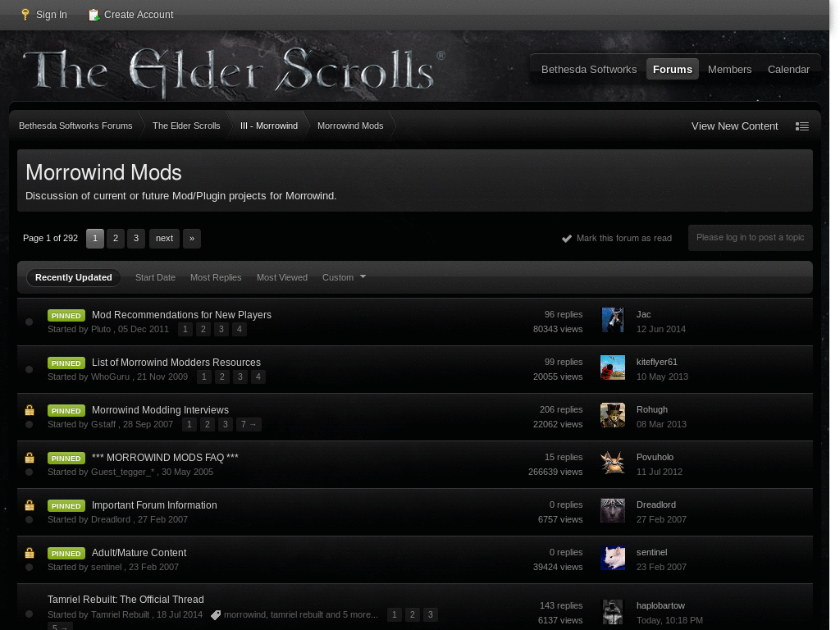Open Tamriel Rebuilt: The Official Thread

tap(126, 600)
